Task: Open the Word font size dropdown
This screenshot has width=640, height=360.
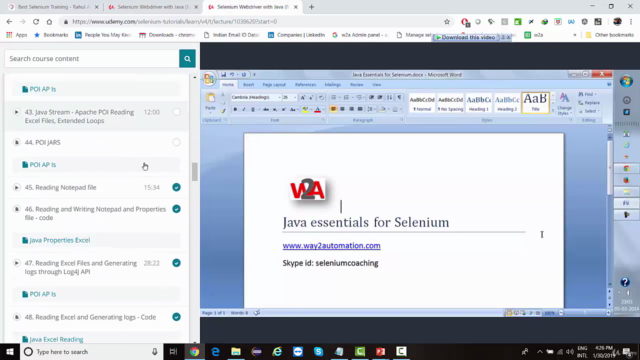Action: point(295,98)
